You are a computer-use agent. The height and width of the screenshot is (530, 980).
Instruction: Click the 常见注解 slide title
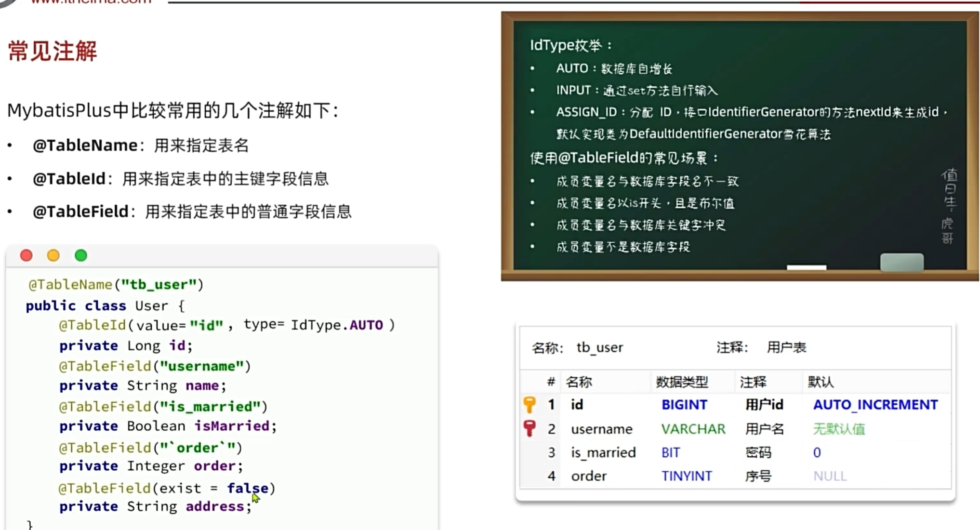pyautogui.click(x=53, y=51)
